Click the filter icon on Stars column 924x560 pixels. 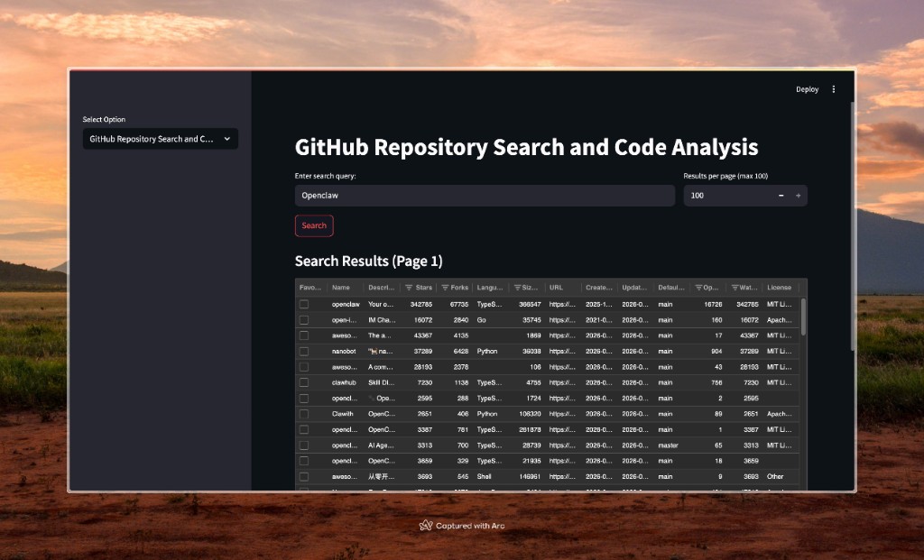point(409,288)
